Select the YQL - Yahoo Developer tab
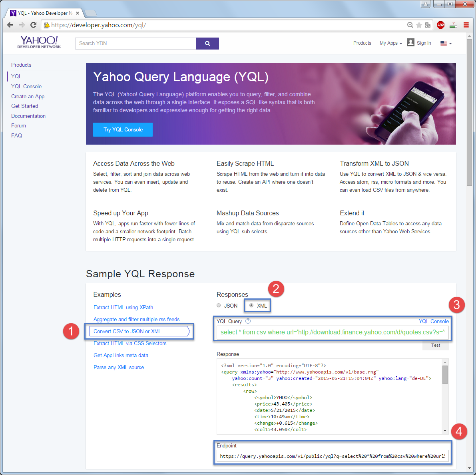This screenshot has width=476, height=475. click(44, 13)
